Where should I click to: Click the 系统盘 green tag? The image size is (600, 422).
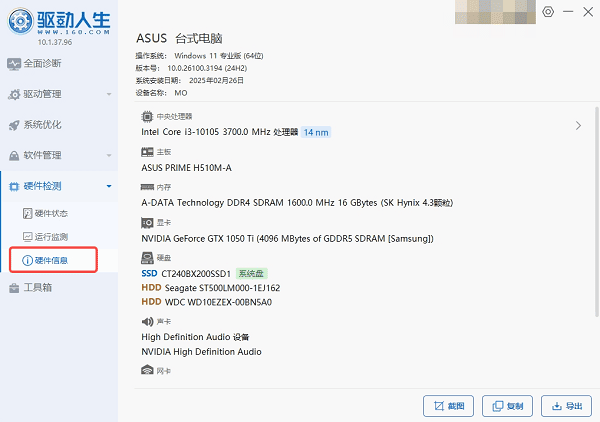pyautogui.click(x=251, y=274)
